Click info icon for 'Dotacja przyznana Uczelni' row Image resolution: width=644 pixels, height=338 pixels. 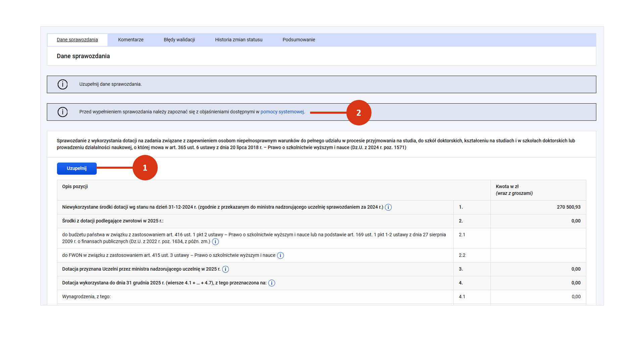(226, 269)
